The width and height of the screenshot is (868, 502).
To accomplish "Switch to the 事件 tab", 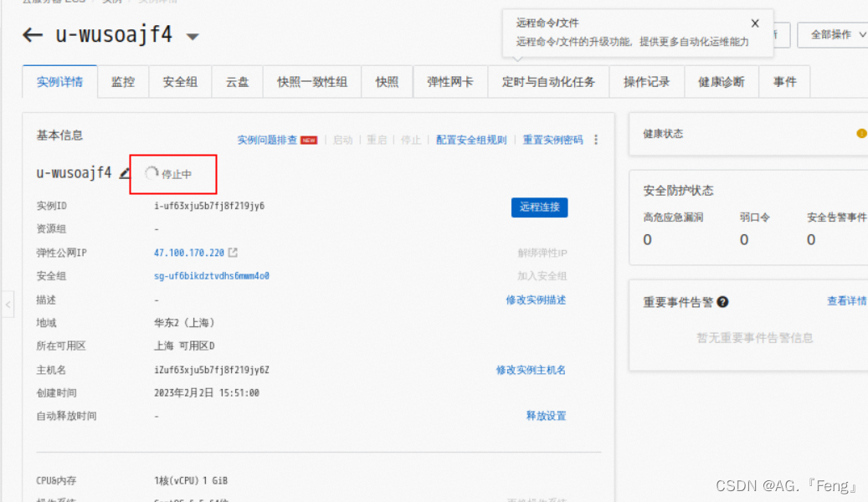I will click(x=784, y=82).
